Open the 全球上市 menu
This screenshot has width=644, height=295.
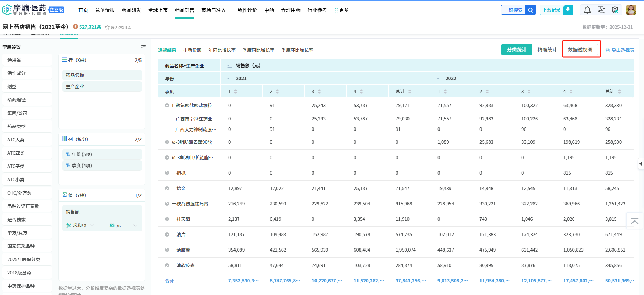[x=158, y=10]
